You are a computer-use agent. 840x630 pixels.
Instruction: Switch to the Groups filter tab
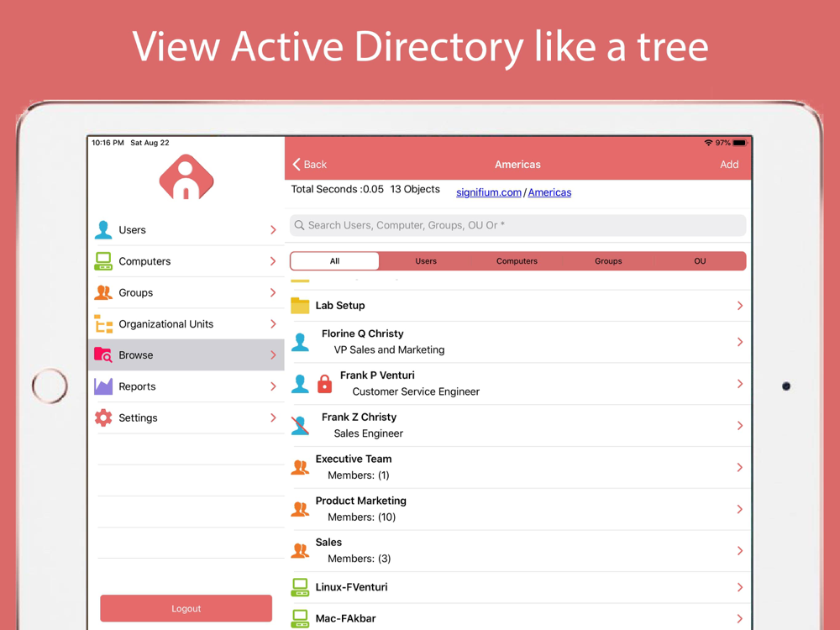pos(608,261)
